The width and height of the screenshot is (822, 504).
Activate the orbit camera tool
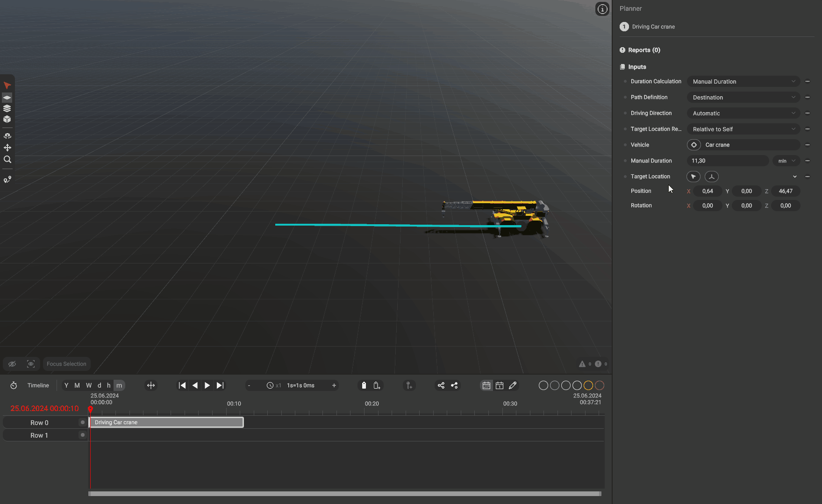click(7, 136)
